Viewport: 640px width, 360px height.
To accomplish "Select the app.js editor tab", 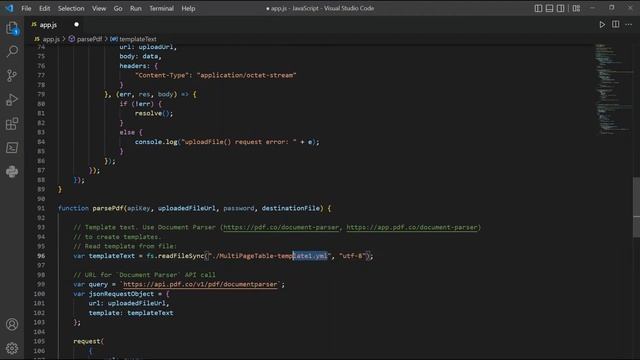I will click(55, 24).
